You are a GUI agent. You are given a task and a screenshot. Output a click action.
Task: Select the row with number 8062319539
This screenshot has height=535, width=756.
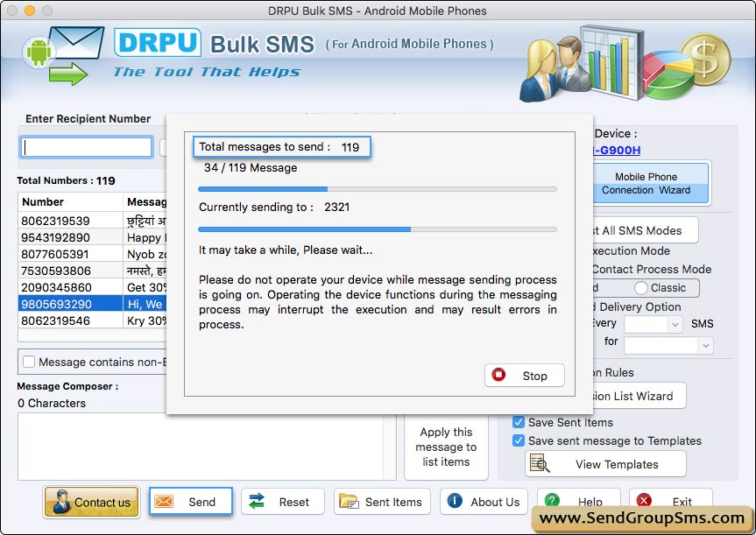click(x=93, y=221)
